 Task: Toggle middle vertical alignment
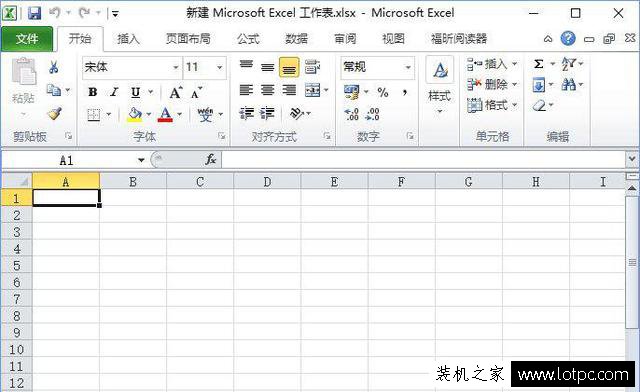click(x=268, y=67)
